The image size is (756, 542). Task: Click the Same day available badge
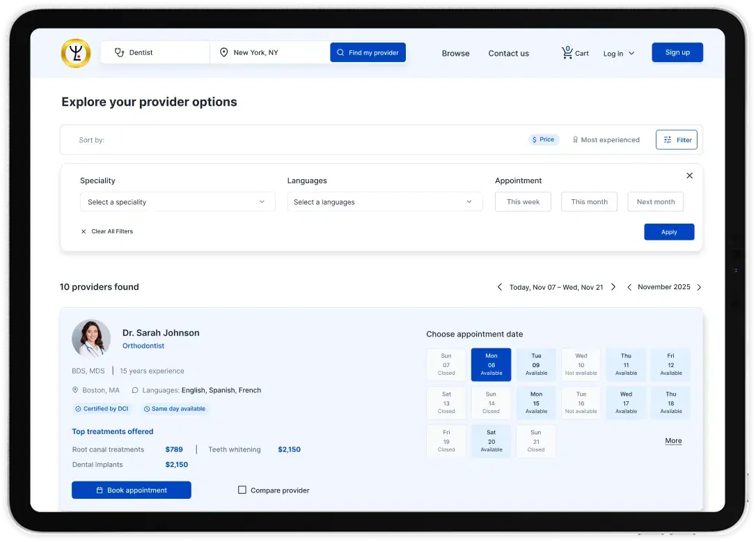pos(175,409)
